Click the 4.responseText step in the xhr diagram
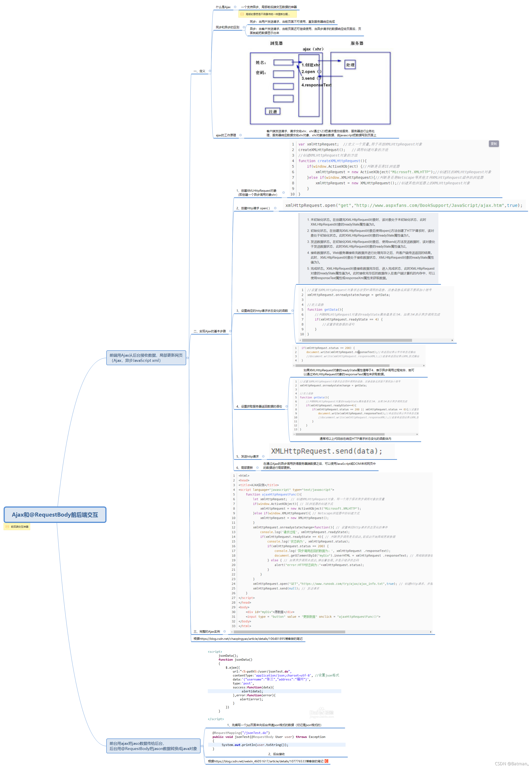This screenshot has width=532, height=768. point(316,85)
